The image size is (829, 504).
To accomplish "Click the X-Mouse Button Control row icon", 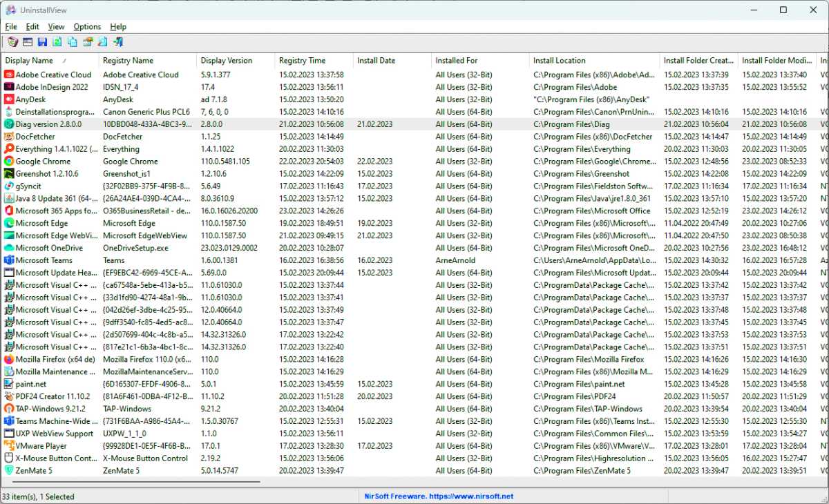I will pyautogui.click(x=9, y=458).
